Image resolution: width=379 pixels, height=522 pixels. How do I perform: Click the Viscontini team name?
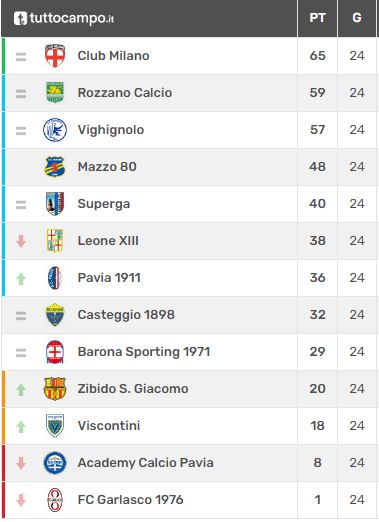[x=109, y=426]
